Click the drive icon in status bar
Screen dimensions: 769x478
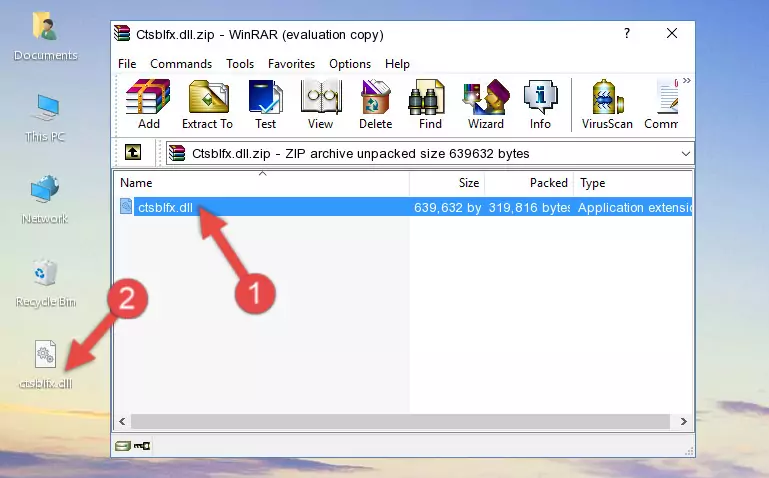123,446
